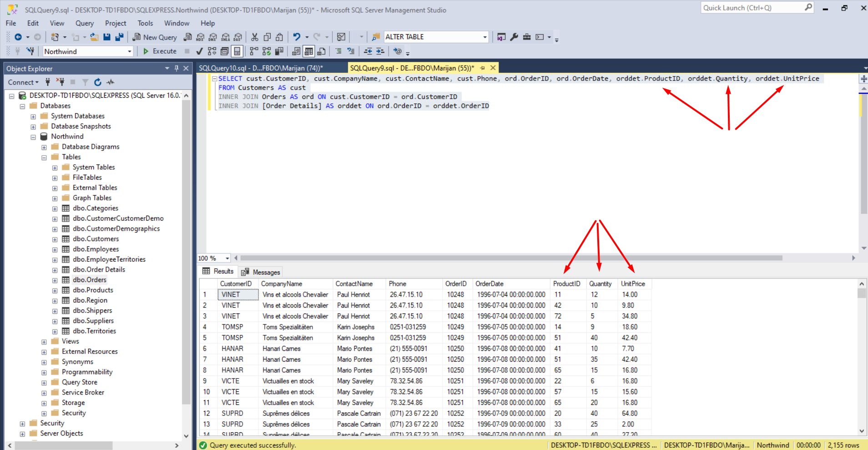868x450 pixels.
Task: Click the CompanyName column header
Action: [x=296, y=284]
